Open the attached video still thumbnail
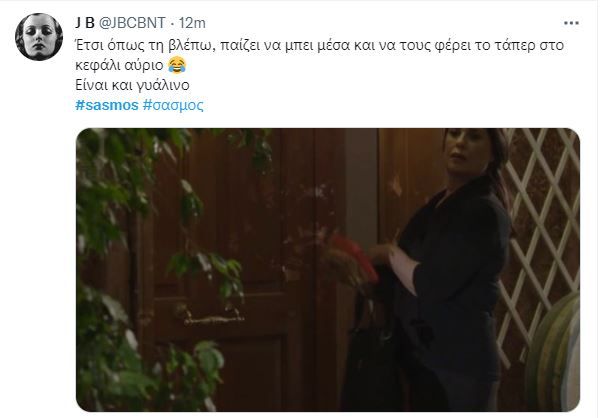The height and width of the screenshot is (418, 607). 328,270
